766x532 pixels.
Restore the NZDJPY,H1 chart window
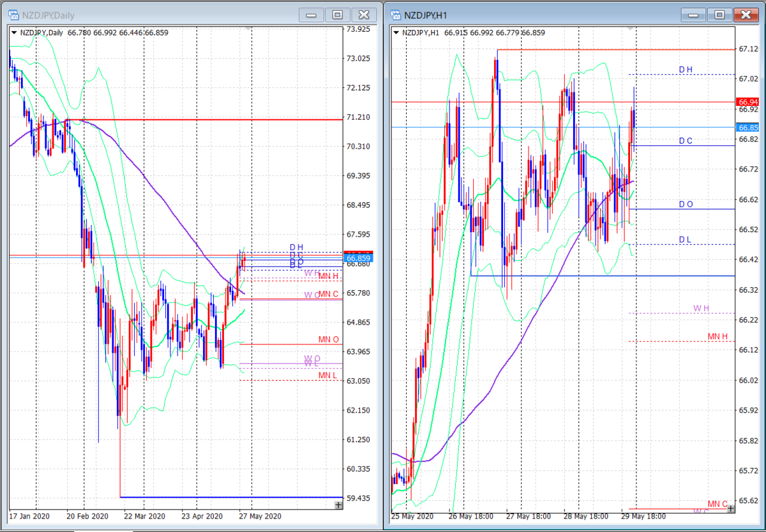pos(720,15)
